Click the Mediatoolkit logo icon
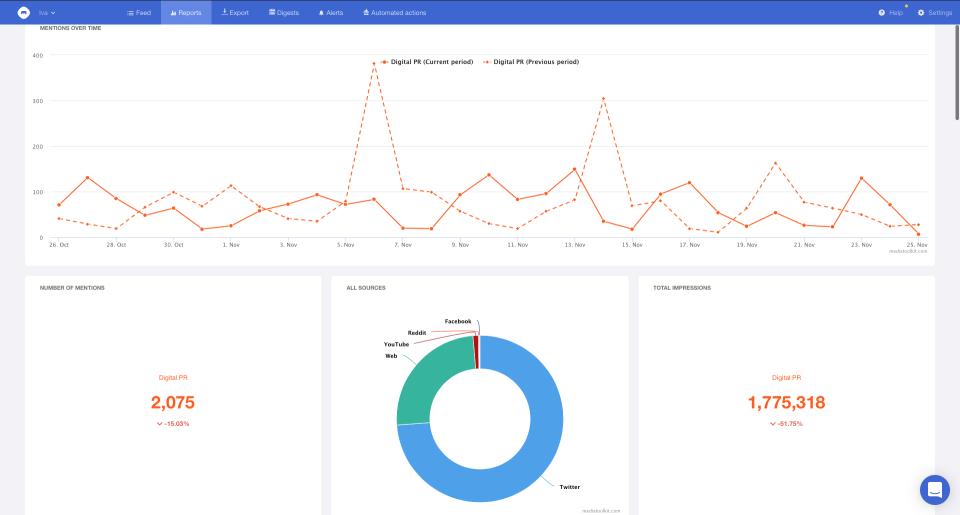This screenshot has width=960, height=515. (x=23, y=12)
